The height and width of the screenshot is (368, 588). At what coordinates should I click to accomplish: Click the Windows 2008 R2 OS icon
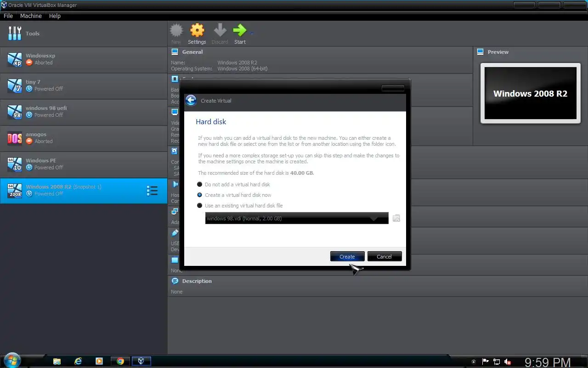tap(15, 190)
